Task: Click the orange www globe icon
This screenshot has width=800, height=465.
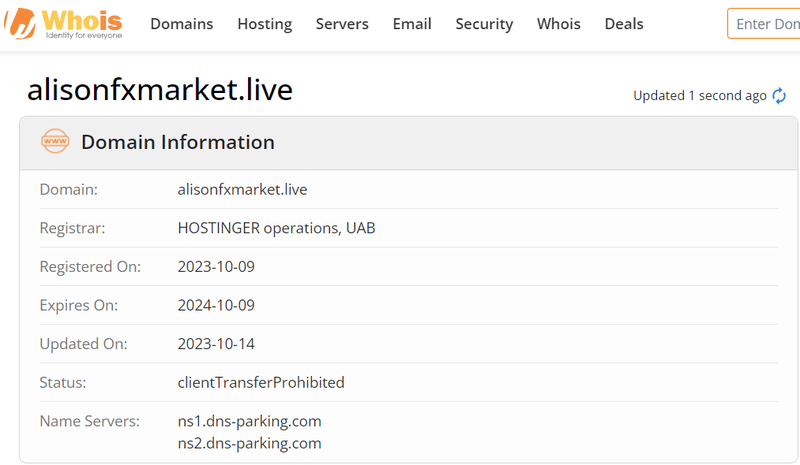Action: [x=55, y=141]
